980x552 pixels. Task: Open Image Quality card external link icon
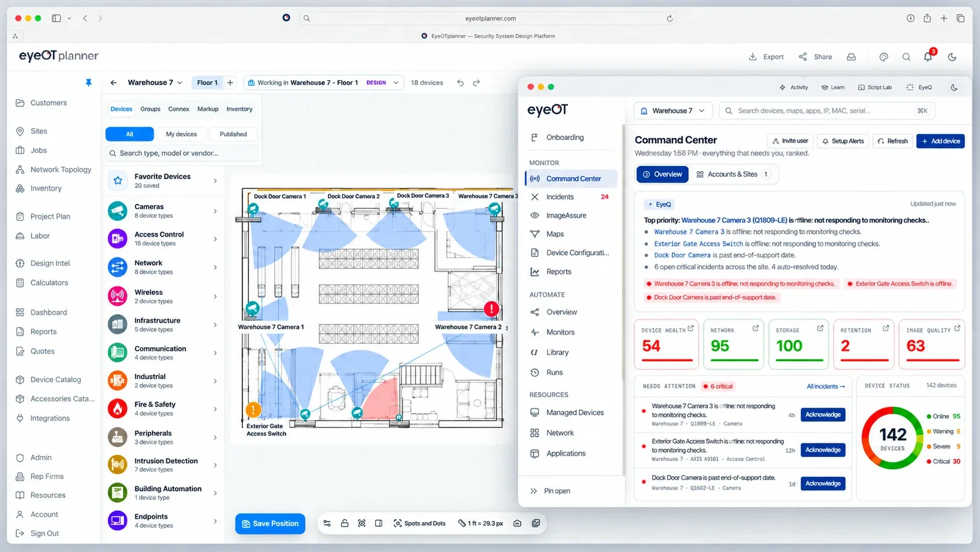[957, 329]
